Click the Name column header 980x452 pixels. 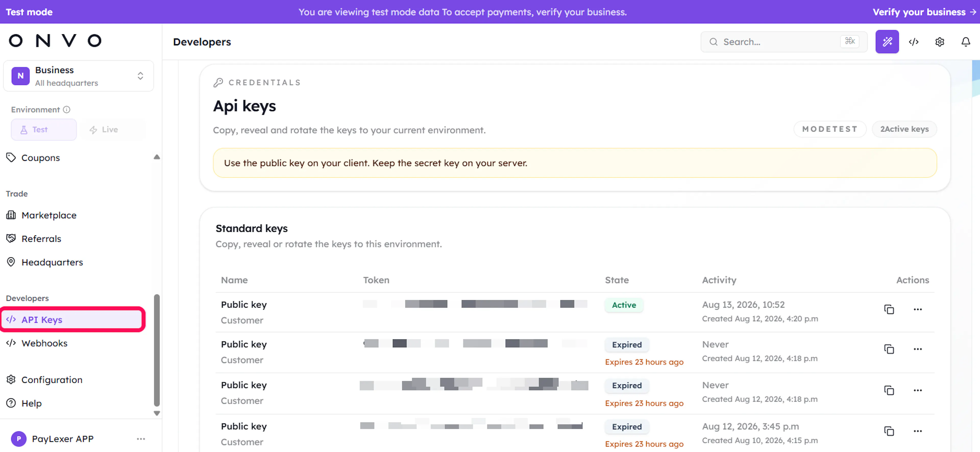coord(234,280)
